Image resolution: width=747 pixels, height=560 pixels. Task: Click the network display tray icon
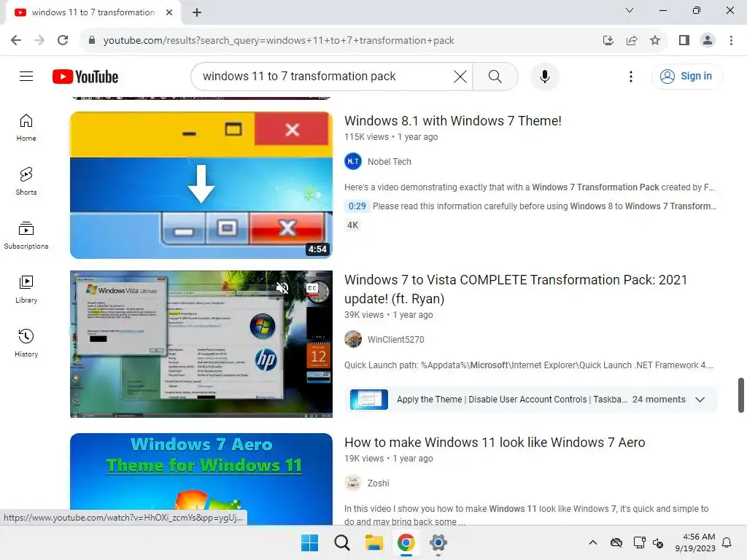point(639,542)
